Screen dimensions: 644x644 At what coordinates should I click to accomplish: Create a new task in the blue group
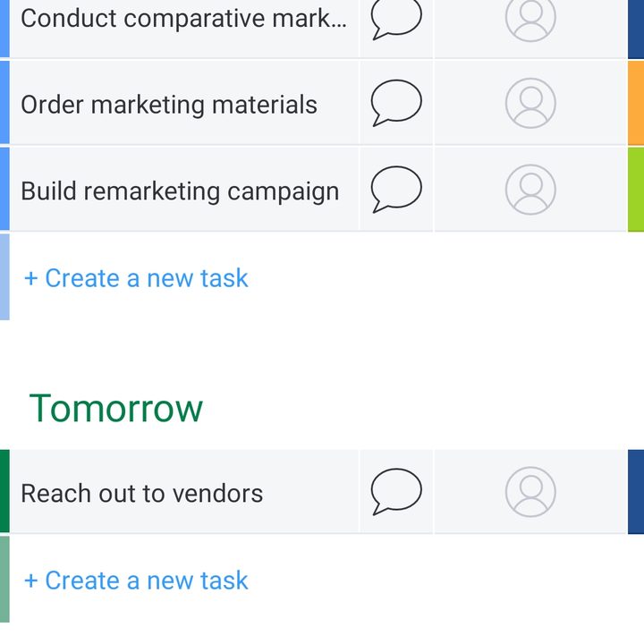pyautogui.click(x=136, y=278)
